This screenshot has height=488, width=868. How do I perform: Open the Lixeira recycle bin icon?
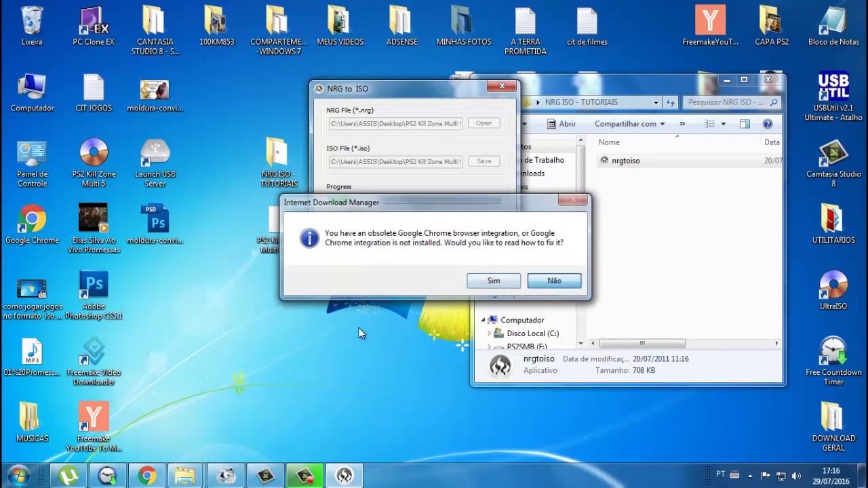(32, 26)
